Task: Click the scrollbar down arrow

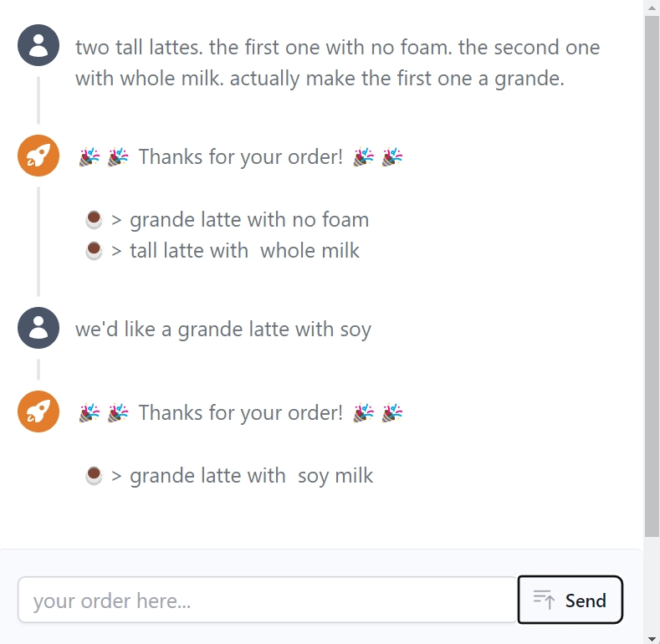Action: tap(652, 638)
